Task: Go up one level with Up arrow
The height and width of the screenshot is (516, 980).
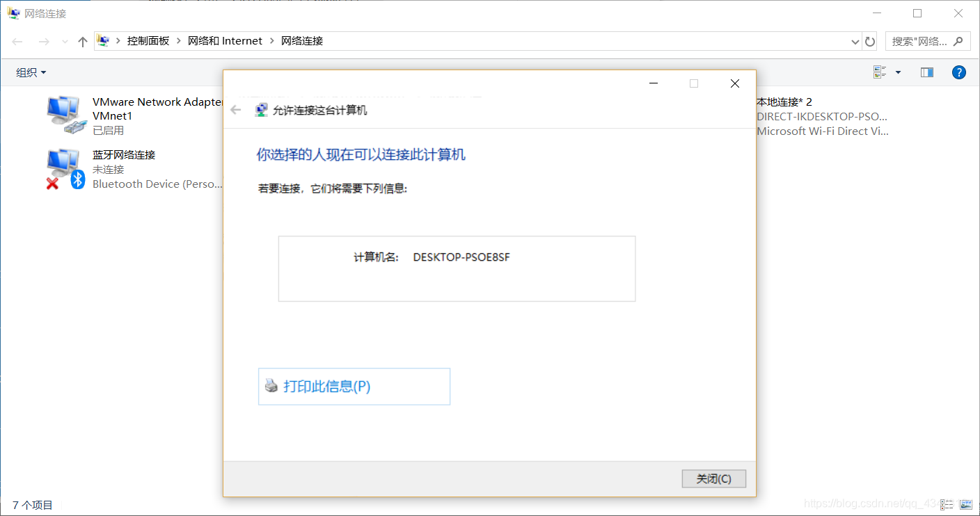Action: [83, 42]
